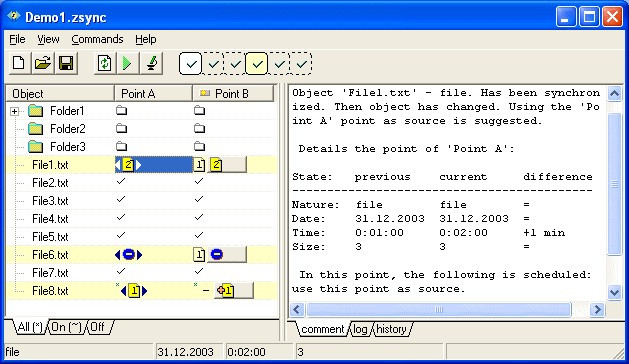Click the horizontal scroll right arrow

click(x=597, y=309)
